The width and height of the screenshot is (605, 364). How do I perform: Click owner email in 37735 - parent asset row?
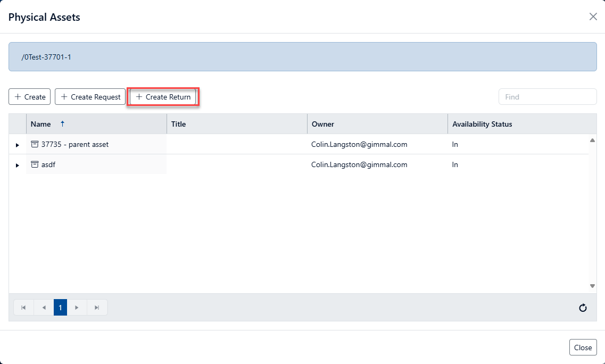359,144
